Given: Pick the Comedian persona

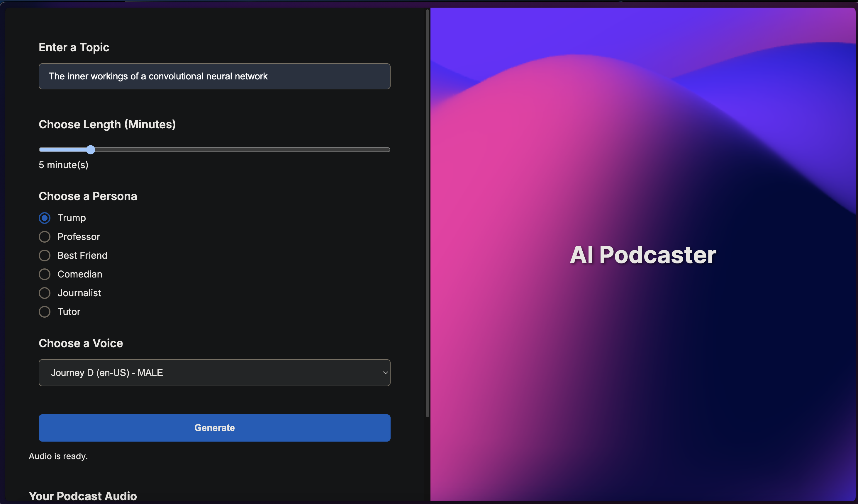Looking at the screenshot, I should point(45,274).
